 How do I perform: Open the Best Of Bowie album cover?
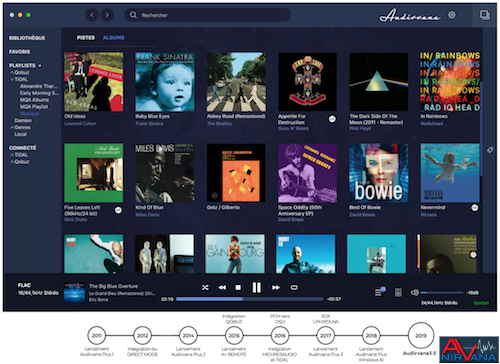379,173
